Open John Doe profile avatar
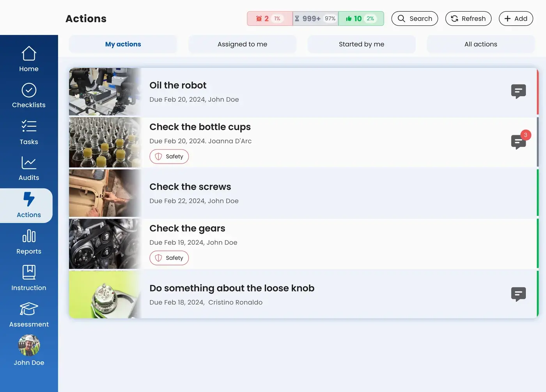 (x=29, y=345)
